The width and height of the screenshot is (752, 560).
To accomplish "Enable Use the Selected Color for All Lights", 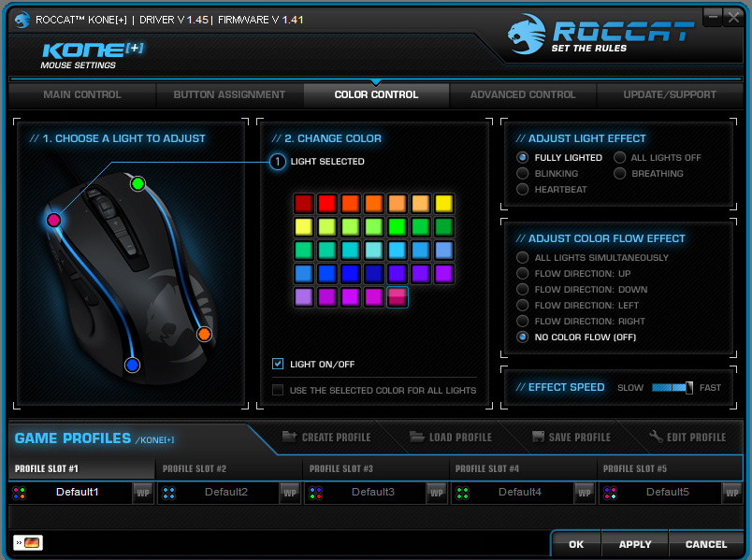I will coord(278,390).
